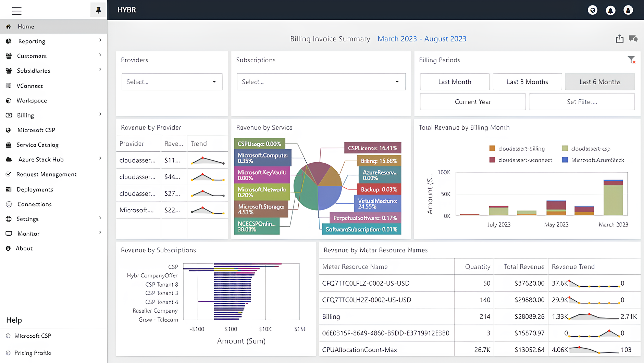Toggle the Last 3 Months period

click(527, 82)
